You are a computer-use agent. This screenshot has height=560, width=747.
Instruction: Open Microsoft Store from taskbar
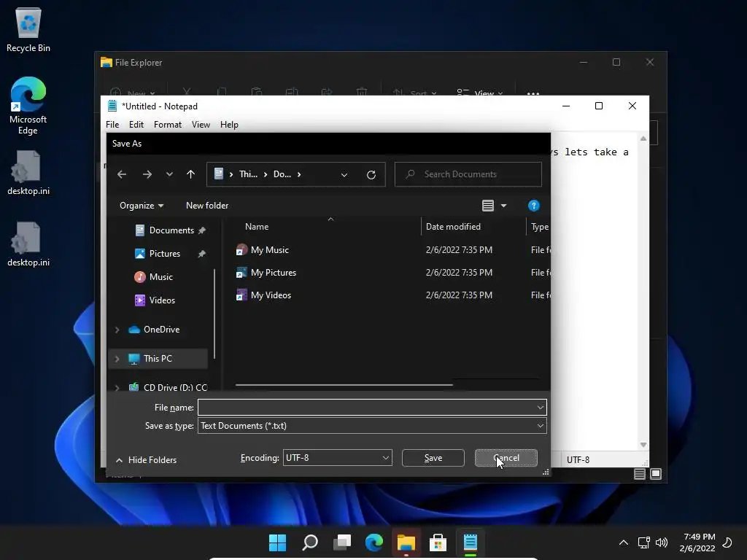click(x=438, y=542)
